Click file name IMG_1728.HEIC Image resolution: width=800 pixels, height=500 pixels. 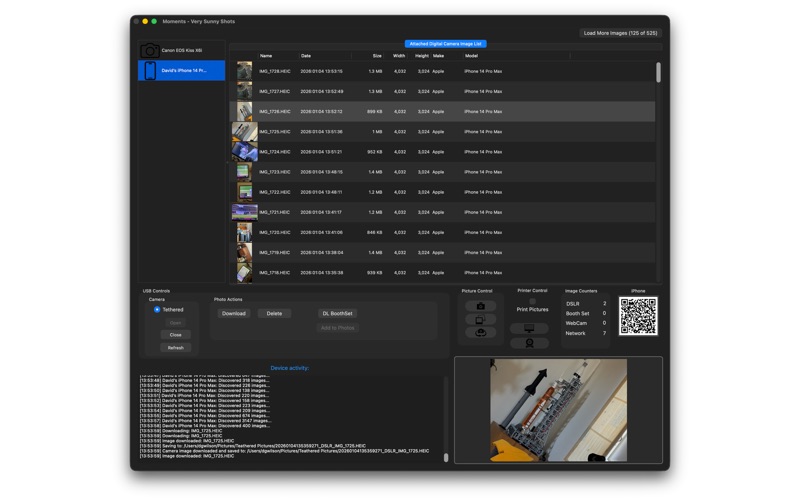click(274, 71)
